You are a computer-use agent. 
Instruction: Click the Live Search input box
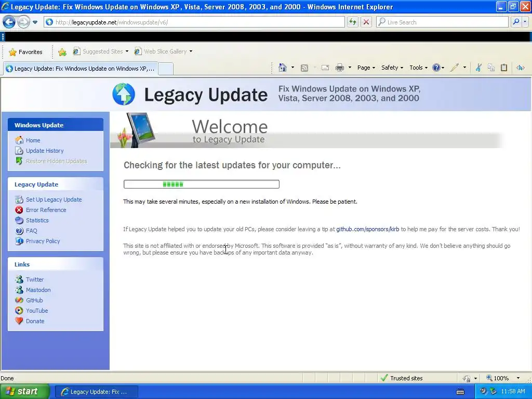(442, 22)
